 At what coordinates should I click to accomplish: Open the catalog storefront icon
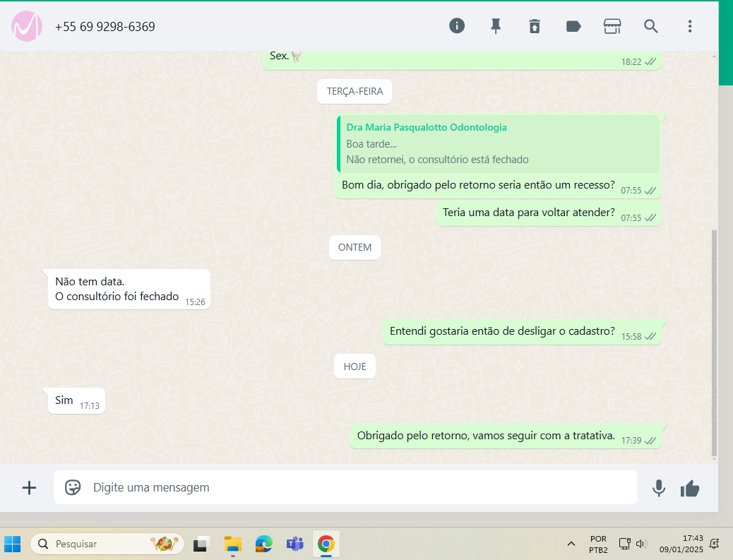coord(612,26)
